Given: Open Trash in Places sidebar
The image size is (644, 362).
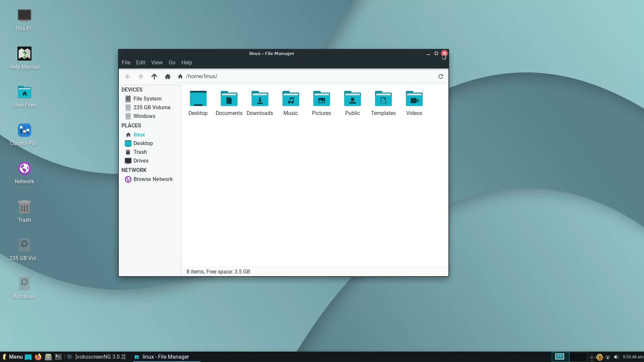Looking at the screenshot, I should click(x=140, y=152).
